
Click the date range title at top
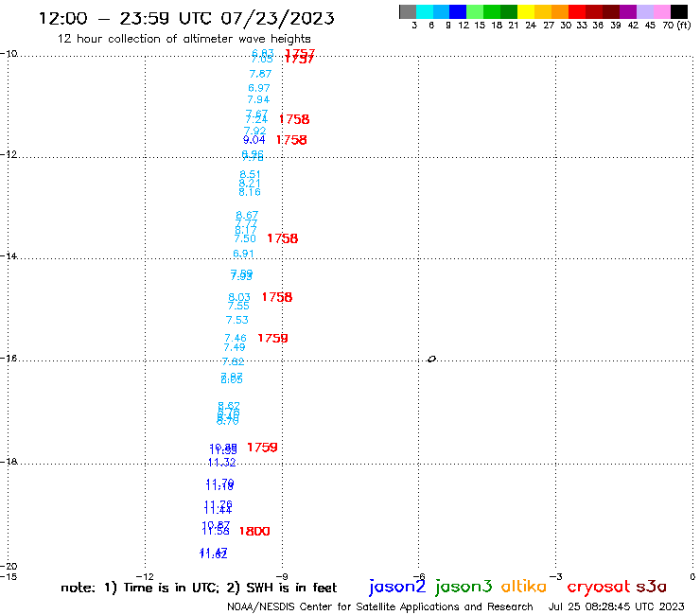[x=186, y=18]
